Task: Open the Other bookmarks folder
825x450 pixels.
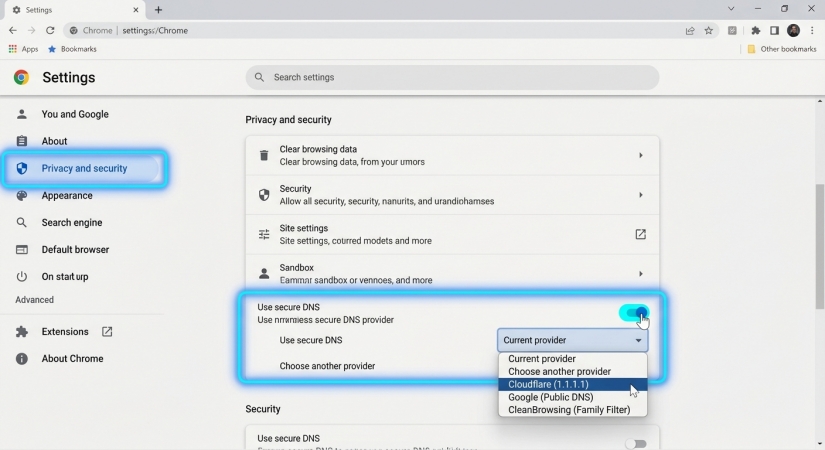Action: coord(782,49)
